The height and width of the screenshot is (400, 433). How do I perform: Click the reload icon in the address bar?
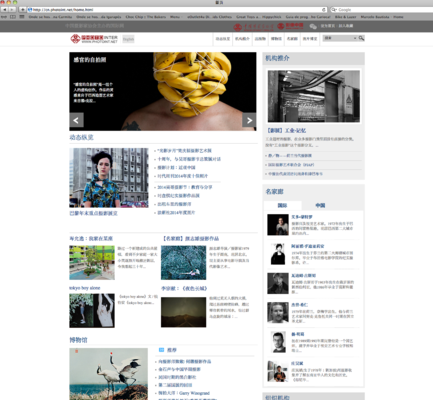click(323, 10)
